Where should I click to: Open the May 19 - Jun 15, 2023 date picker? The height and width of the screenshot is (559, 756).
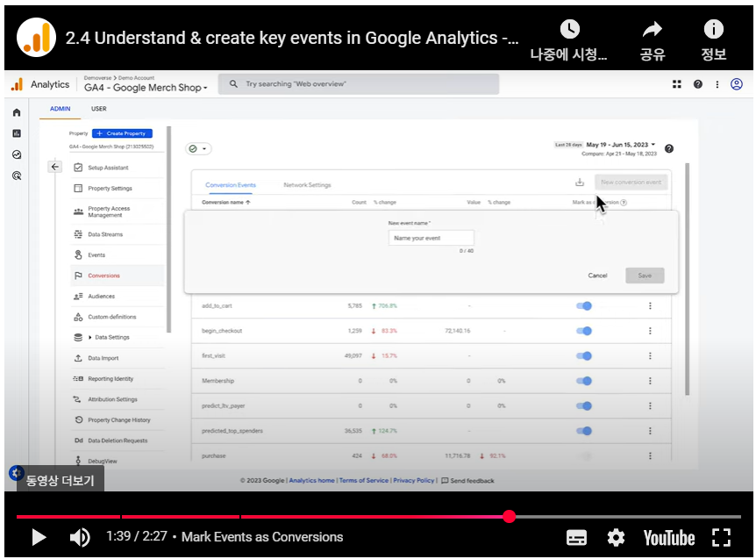pyautogui.click(x=621, y=145)
